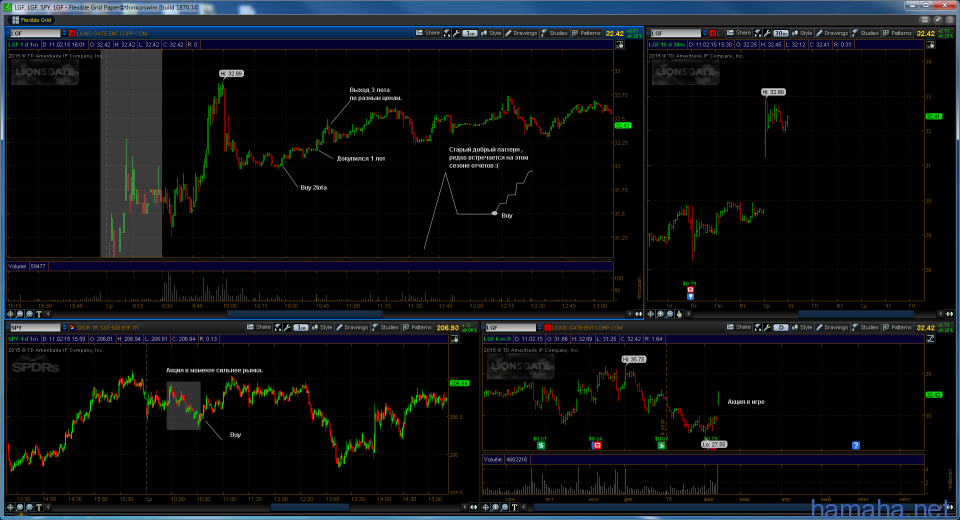Click symbol field LGF in top-left chart
Screen dimensions: 960x520
[35, 33]
